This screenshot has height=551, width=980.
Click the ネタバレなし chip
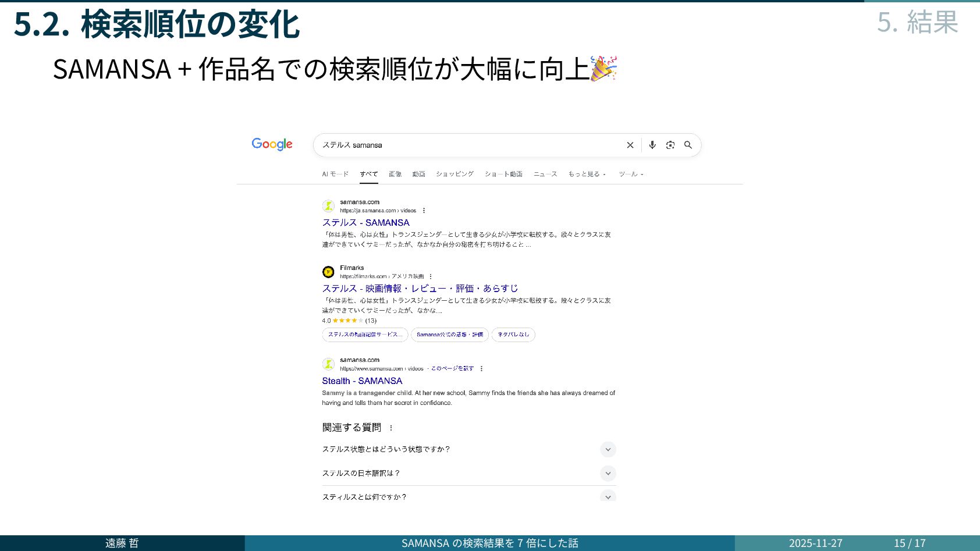pyautogui.click(x=513, y=335)
